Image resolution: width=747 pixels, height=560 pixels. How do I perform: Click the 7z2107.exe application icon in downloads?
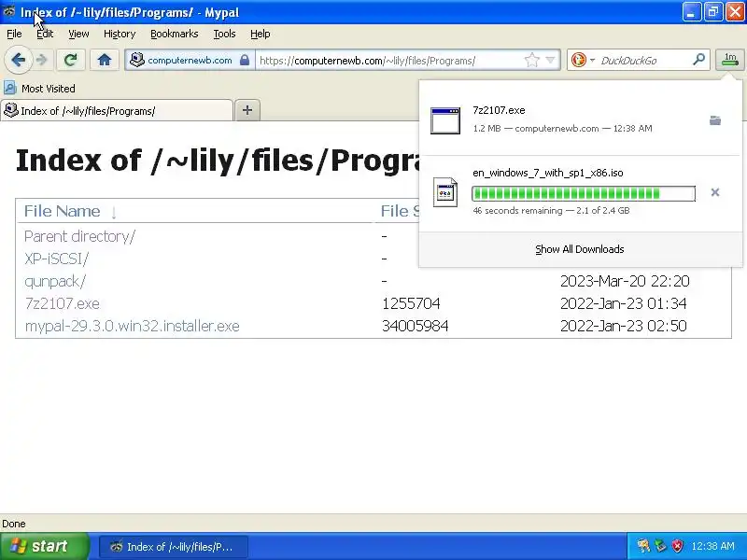445,120
